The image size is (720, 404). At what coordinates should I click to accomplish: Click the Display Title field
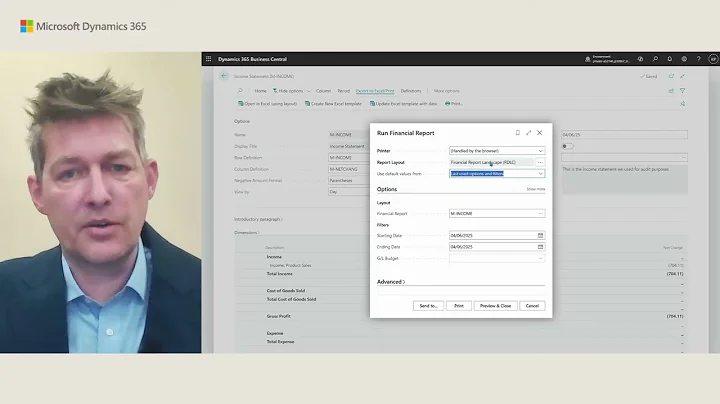(349, 146)
